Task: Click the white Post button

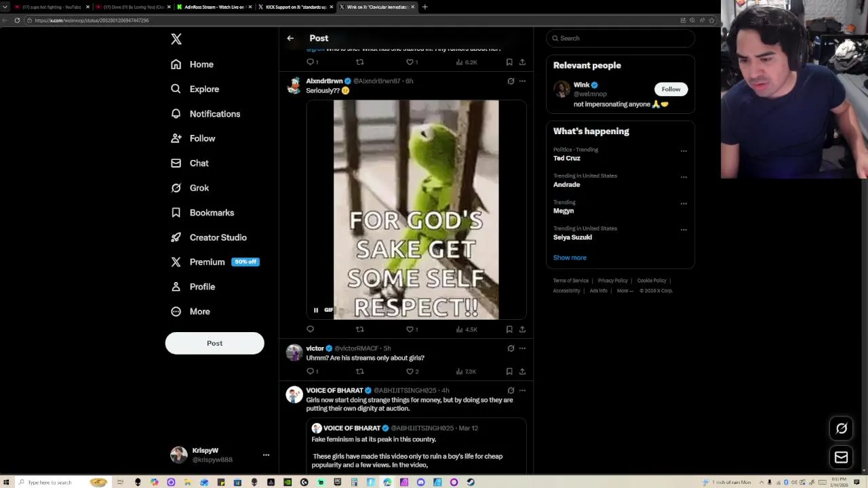Action: 214,343
